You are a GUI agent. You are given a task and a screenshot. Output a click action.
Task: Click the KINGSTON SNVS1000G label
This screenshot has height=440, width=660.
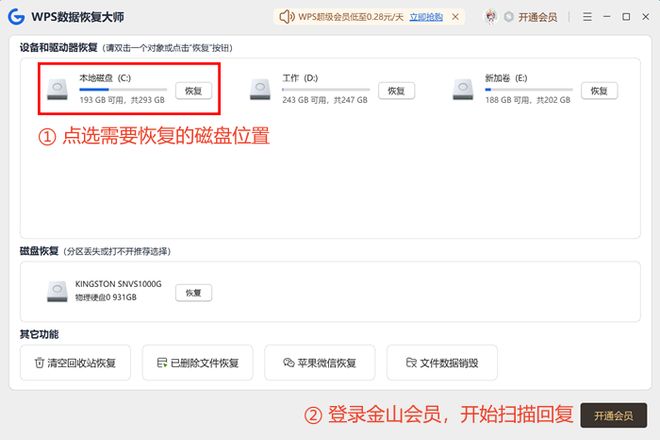118,284
